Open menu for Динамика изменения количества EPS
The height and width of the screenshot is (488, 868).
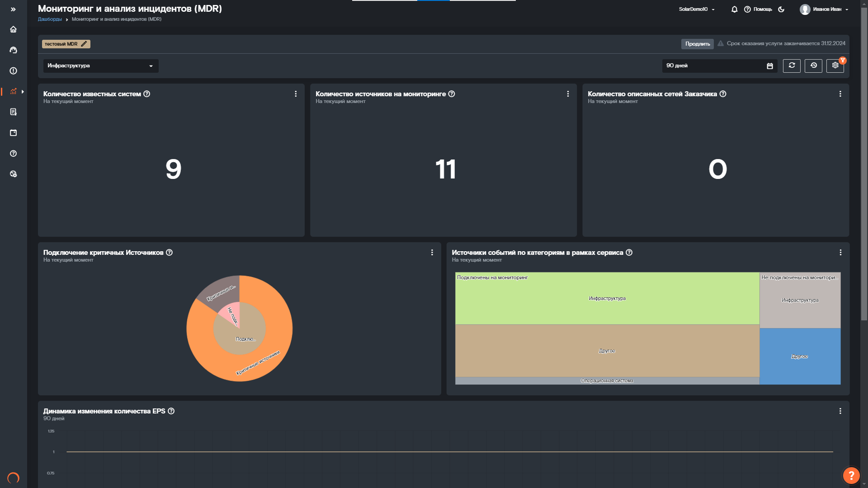coord(840,411)
